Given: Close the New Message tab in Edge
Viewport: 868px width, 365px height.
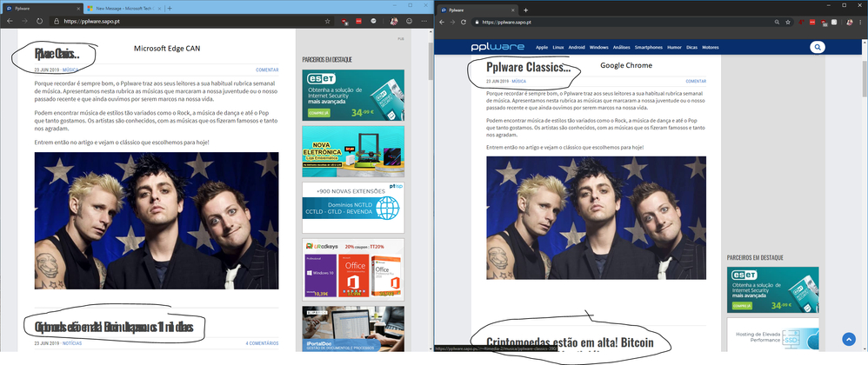Looking at the screenshot, I should (158, 9).
